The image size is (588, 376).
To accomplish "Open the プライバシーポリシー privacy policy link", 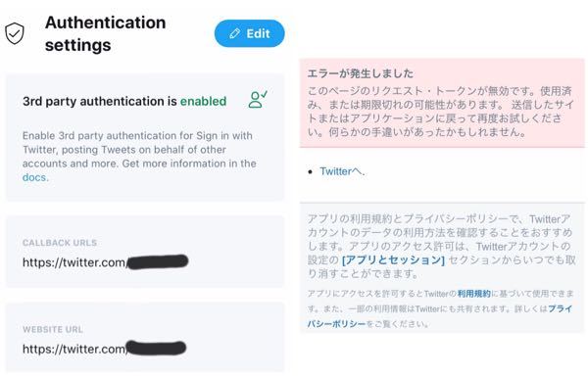I will click(439, 316).
